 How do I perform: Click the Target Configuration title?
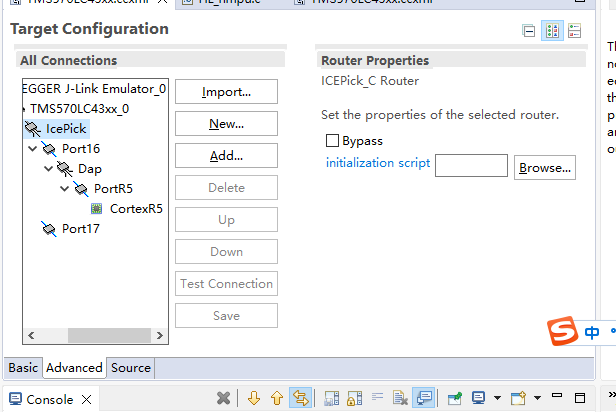coord(89,29)
